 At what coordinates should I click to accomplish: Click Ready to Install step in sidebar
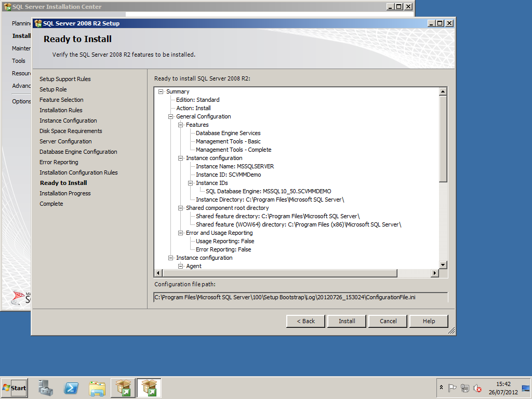[63, 183]
